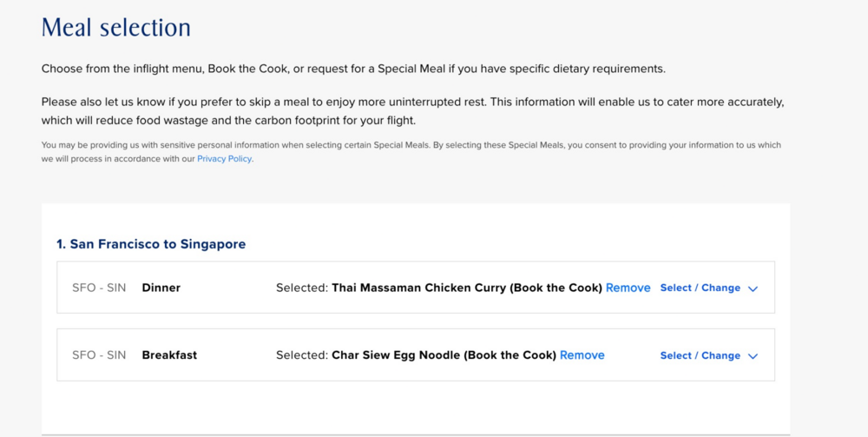The height and width of the screenshot is (437, 868).
Task: Click the SFO - SIN label beside Breakfast
Action: coord(99,355)
